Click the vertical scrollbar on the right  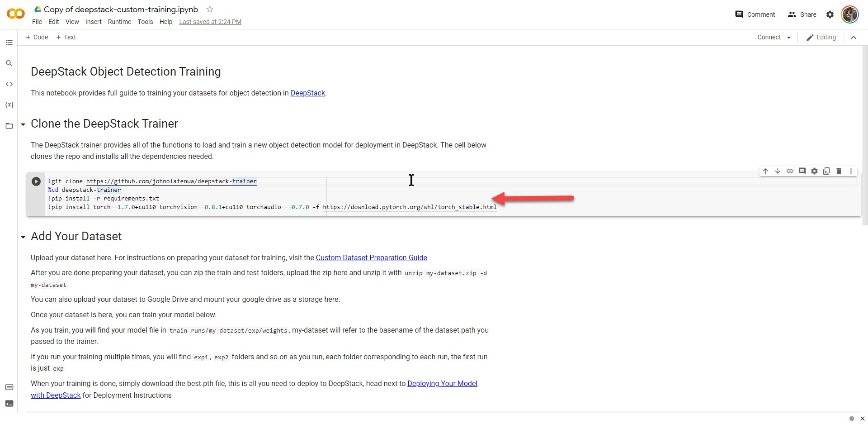point(865,136)
